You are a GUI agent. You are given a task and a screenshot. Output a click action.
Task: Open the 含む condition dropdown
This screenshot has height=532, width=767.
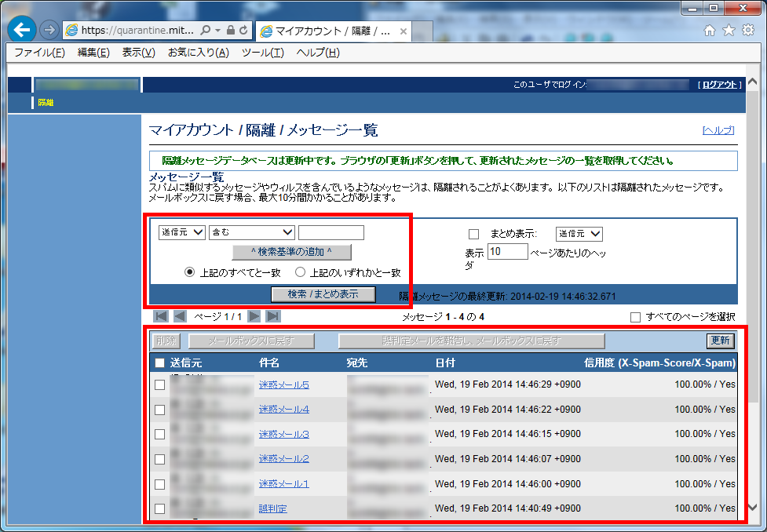[251, 232]
